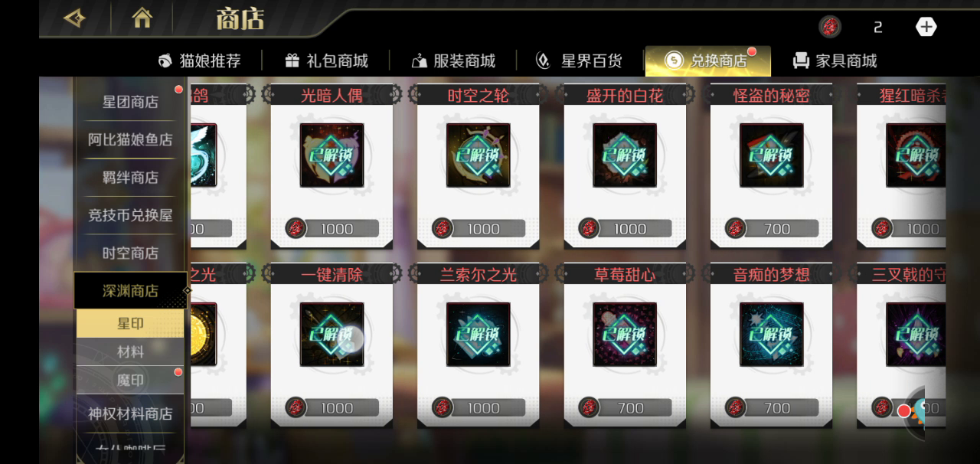Select 时空之轮 unlocked item icon
The width and height of the screenshot is (980, 464).
point(479,155)
